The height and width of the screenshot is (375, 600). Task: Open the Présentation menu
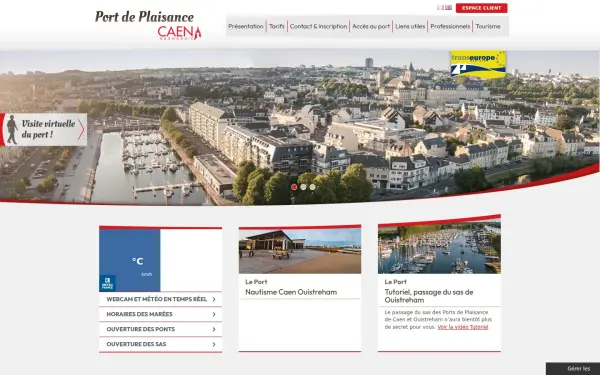(x=246, y=26)
